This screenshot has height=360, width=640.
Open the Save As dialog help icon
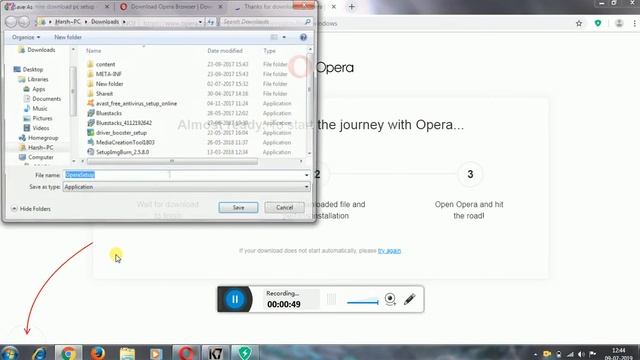(303, 37)
